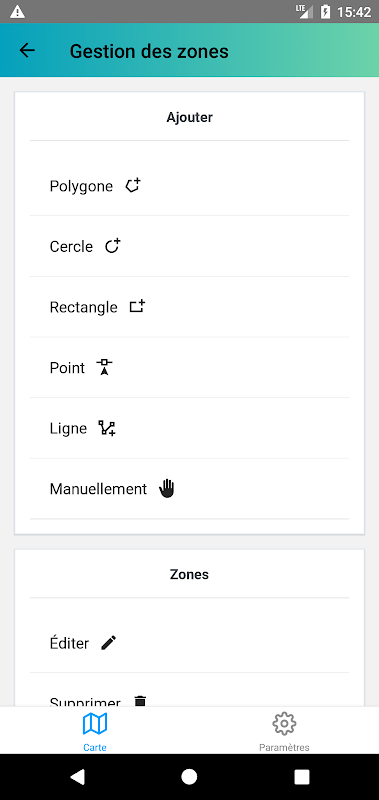The height and width of the screenshot is (800, 379).
Task: Tap the line add icon
Action: pyautogui.click(x=107, y=428)
